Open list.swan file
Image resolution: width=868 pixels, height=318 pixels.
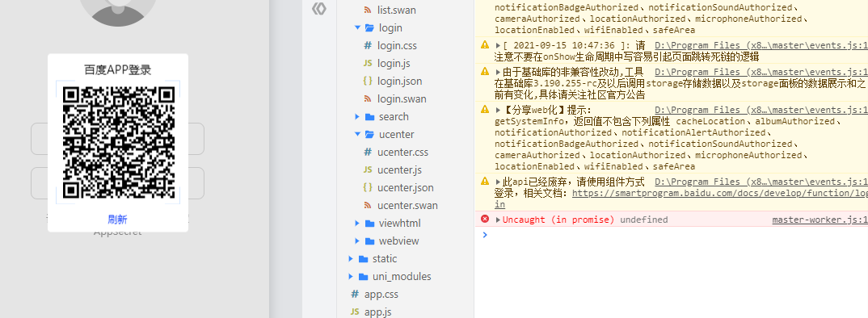tap(396, 10)
